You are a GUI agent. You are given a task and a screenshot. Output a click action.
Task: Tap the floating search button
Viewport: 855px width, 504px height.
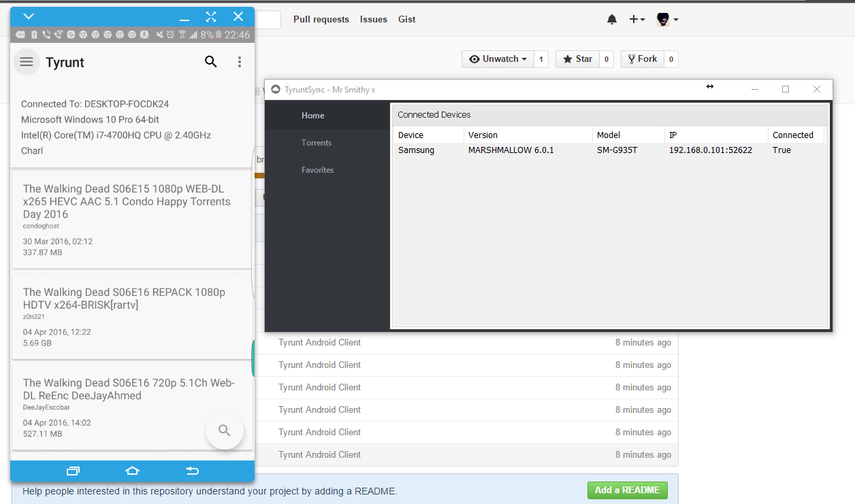point(225,431)
